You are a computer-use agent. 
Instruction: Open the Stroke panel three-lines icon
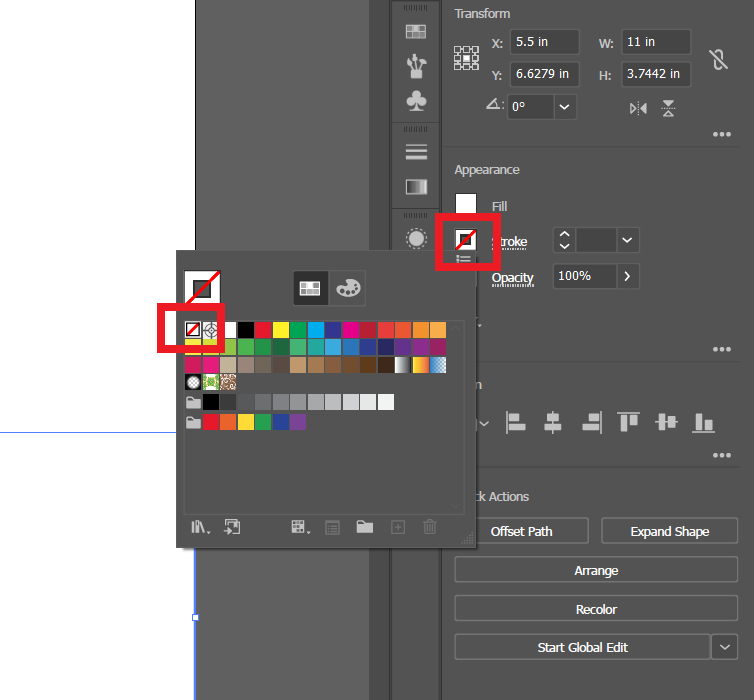[x=416, y=152]
